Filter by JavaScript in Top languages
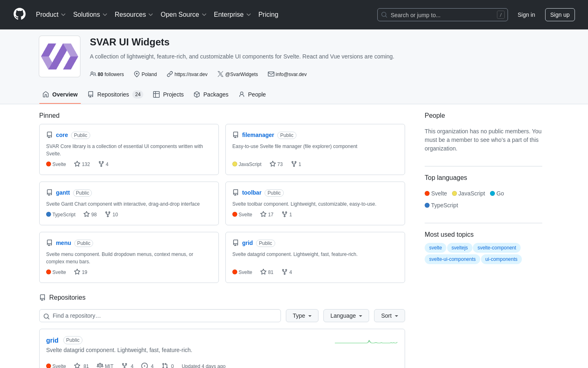This screenshot has width=588, height=368. click(468, 193)
